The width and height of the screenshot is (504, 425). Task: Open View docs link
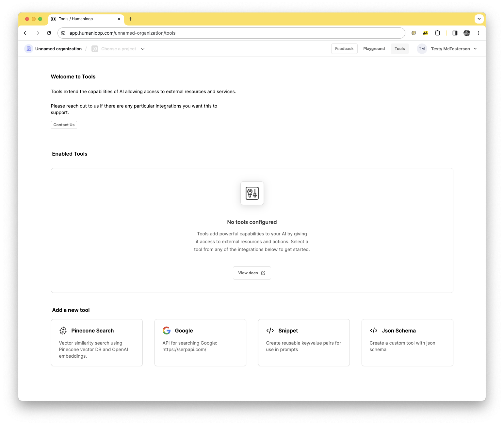pos(252,273)
